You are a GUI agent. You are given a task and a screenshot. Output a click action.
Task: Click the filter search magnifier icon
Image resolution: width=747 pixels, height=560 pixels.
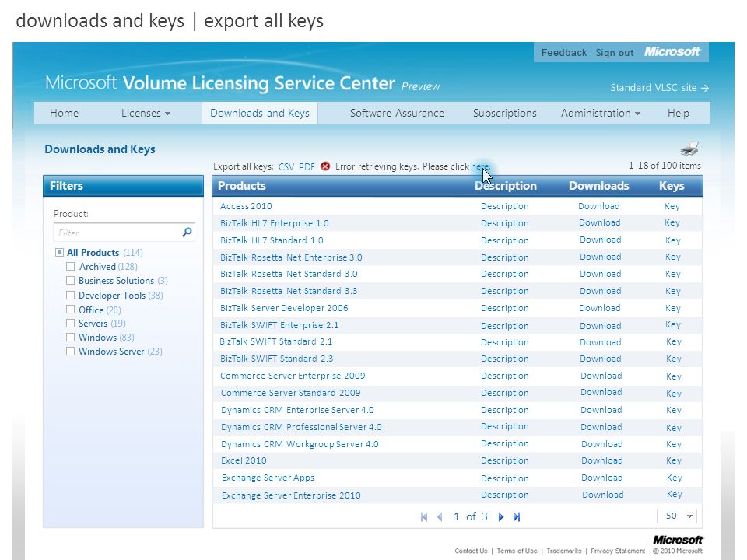[x=187, y=232]
